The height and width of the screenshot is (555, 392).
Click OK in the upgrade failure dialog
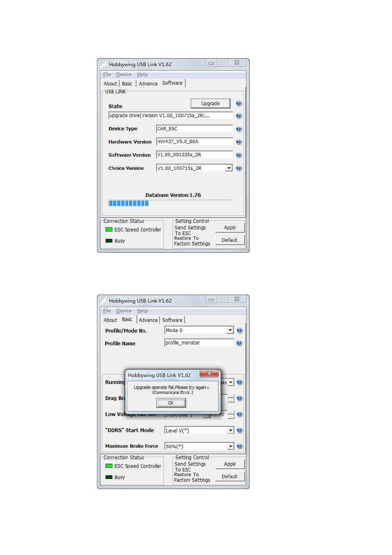click(171, 403)
